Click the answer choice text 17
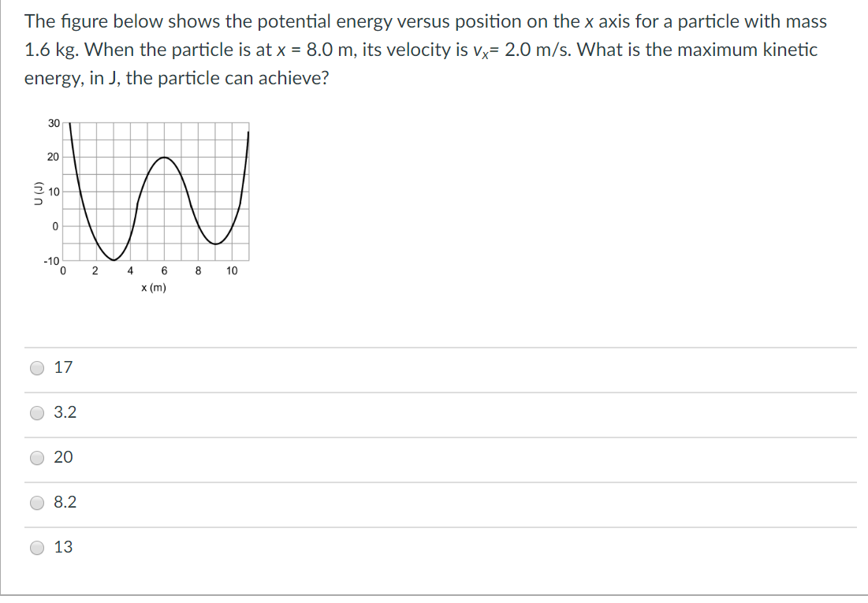This screenshot has height=603, width=868. (x=65, y=367)
